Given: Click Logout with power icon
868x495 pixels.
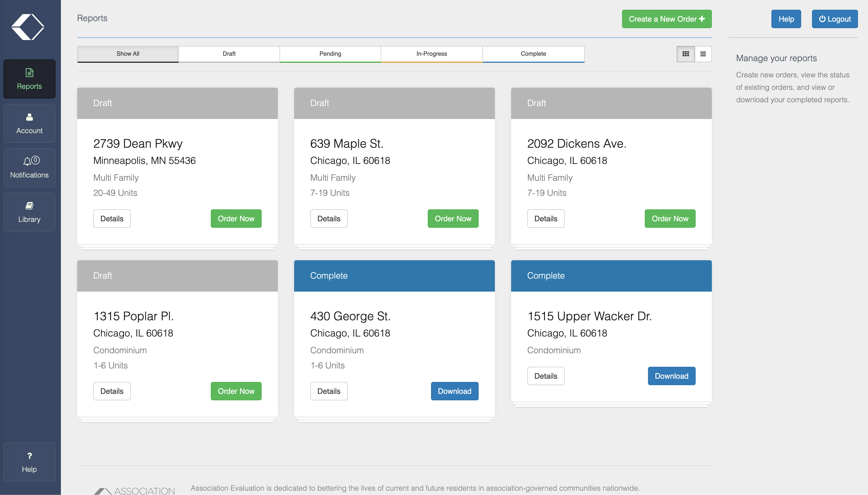Looking at the screenshot, I should click(x=834, y=19).
